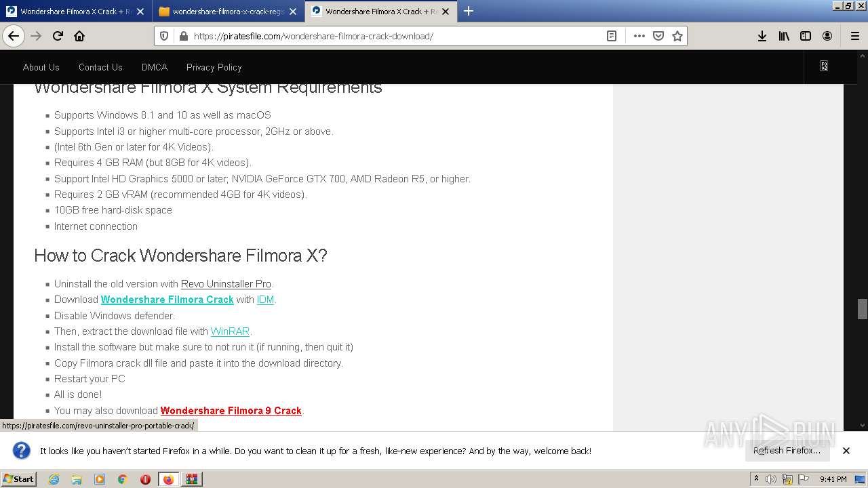Go back to the previous page

coord(14,36)
